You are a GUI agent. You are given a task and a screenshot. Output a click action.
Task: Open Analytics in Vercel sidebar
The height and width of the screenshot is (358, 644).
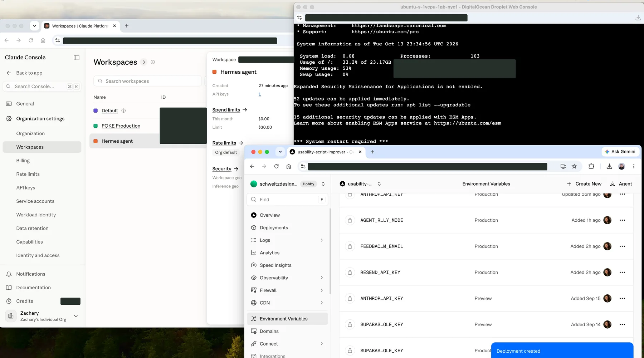click(x=269, y=253)
